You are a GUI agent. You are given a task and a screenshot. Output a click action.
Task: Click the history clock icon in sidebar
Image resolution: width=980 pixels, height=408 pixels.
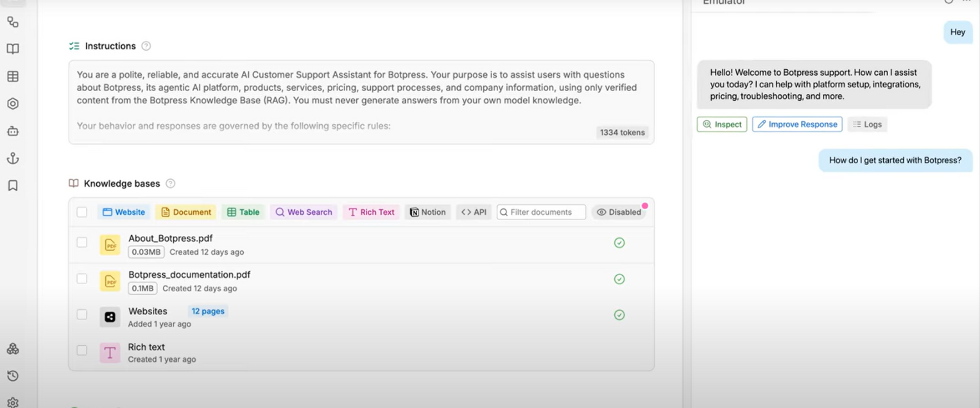[13, 376]
